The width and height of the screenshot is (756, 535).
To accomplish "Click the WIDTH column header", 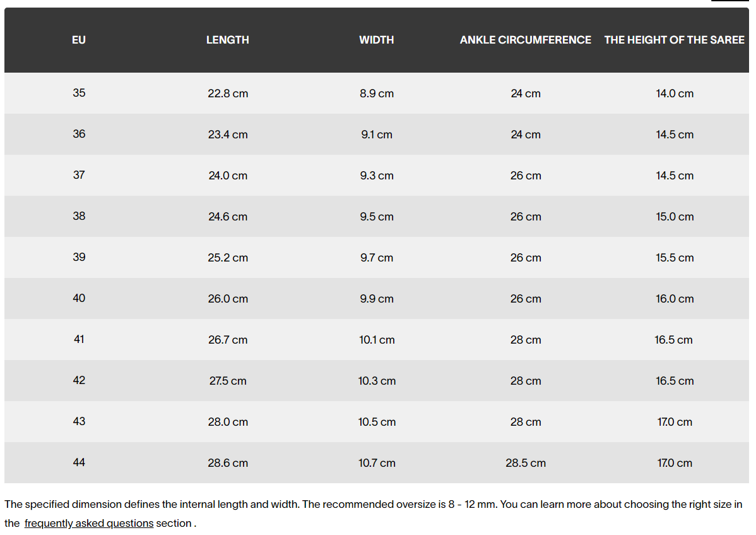I will [377, 40].
